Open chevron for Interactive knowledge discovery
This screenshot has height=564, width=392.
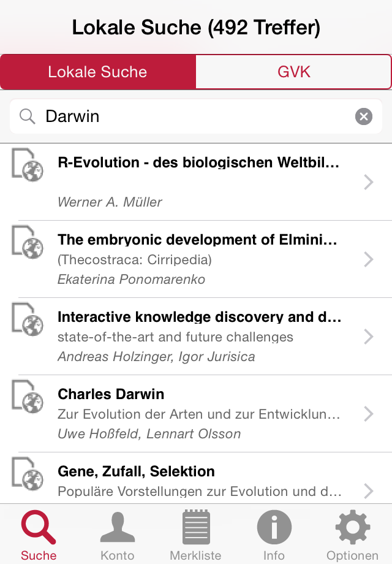click(x=368, y=337)
